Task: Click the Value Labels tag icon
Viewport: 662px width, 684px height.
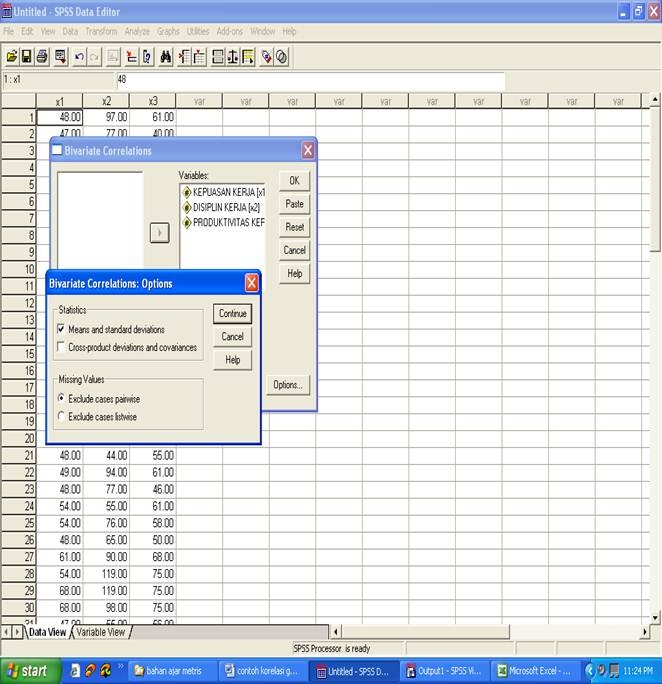Action: coord(266,57)
